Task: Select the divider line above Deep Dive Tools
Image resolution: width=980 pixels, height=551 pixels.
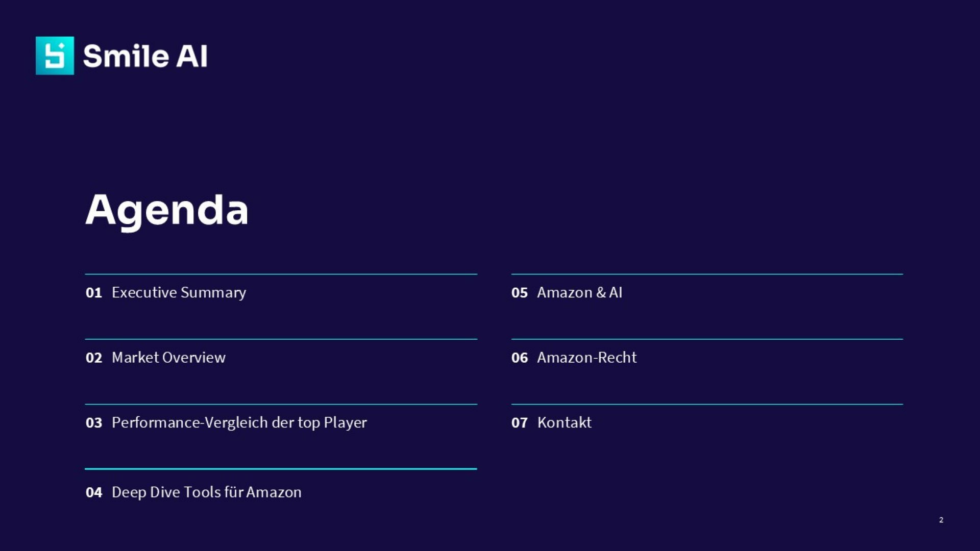Action: (281, 468)
